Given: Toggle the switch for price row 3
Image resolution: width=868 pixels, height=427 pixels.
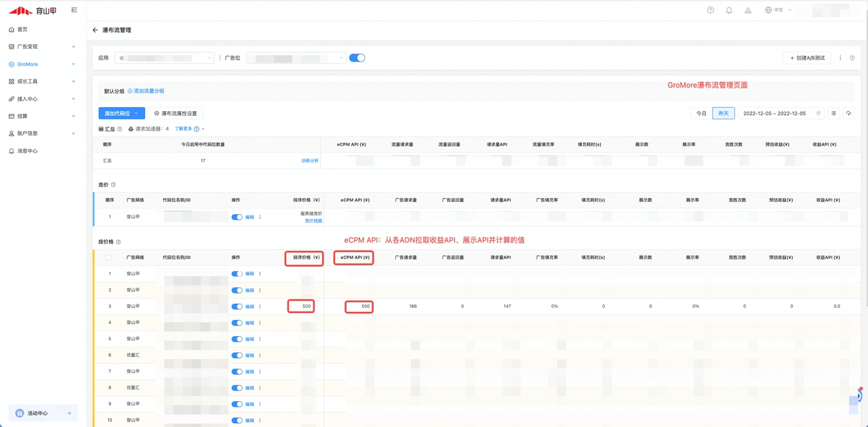Looking at the screenshot, I should (x=237, y=306).
